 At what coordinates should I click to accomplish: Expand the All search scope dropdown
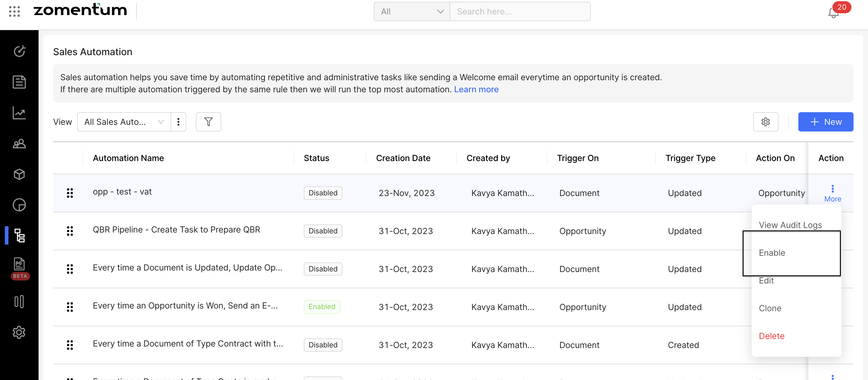(411, 11)
